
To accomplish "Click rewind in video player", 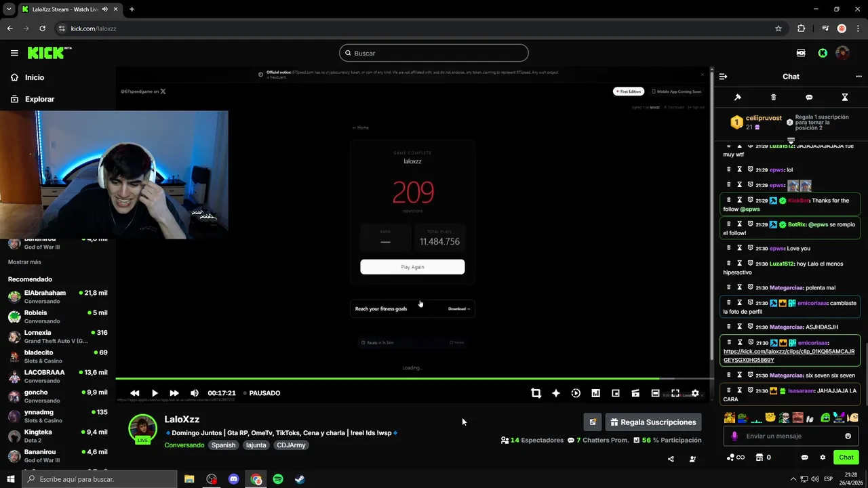I will [135, 393].
